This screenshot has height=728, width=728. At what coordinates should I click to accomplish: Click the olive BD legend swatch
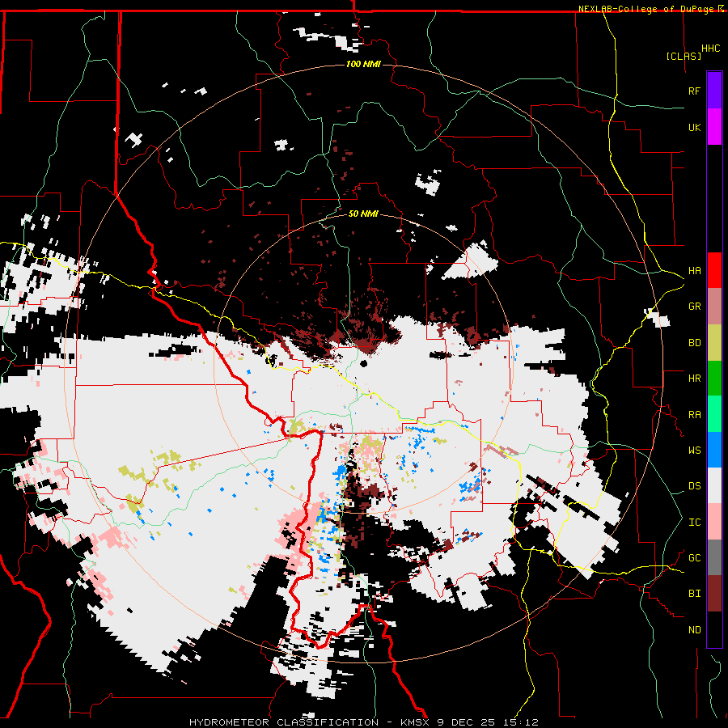714,343
